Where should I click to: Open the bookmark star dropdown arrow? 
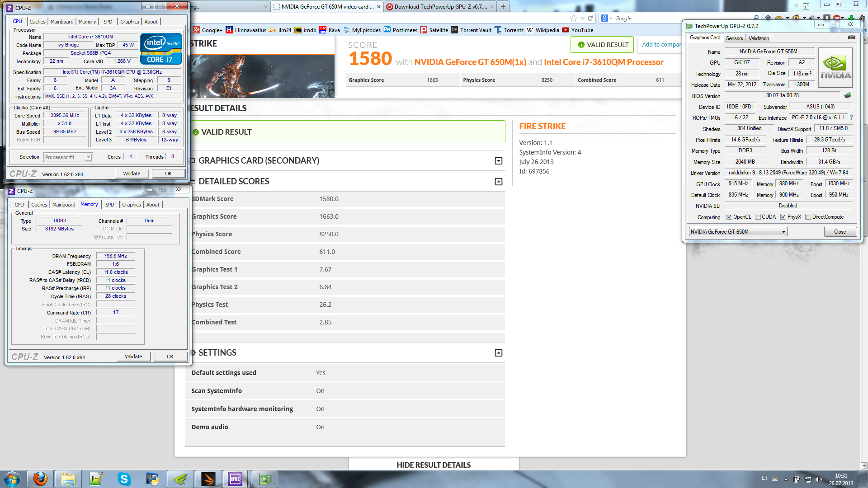tap(582, 18)
